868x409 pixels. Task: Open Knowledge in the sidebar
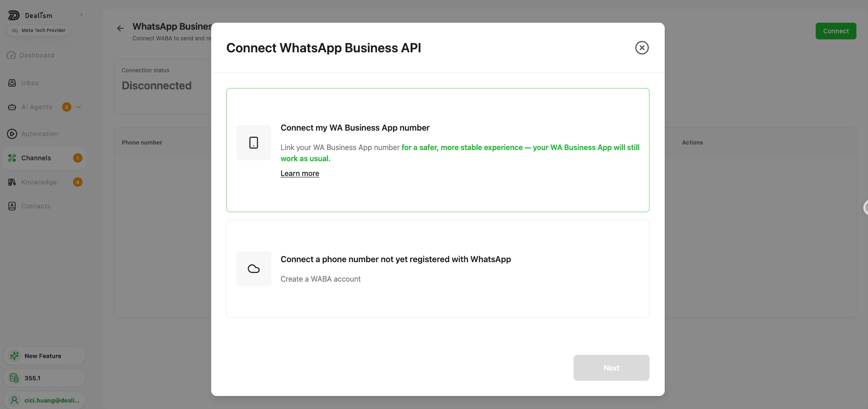[39, 182]
